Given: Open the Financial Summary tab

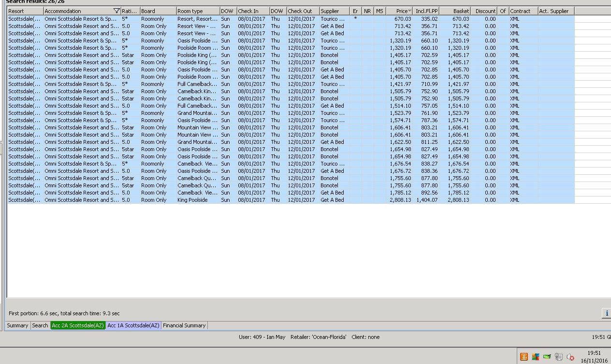Looking at the screenshot, I should click(x=184, y=325).
